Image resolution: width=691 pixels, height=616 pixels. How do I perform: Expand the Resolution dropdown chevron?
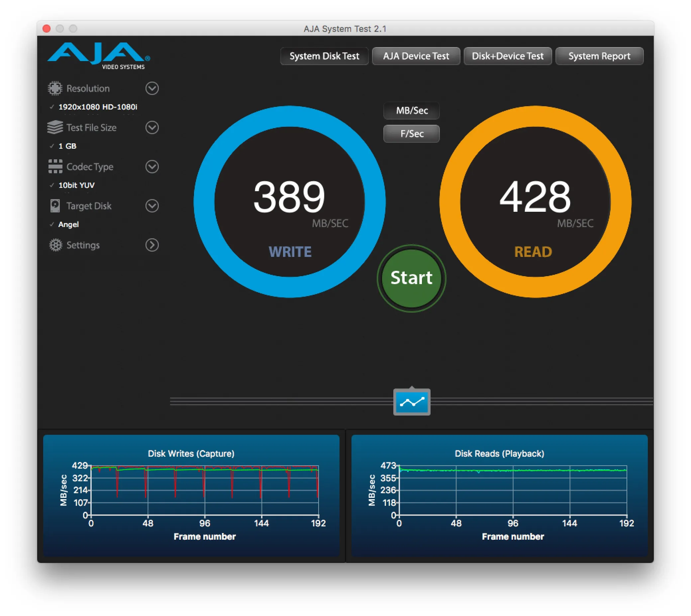152,88
